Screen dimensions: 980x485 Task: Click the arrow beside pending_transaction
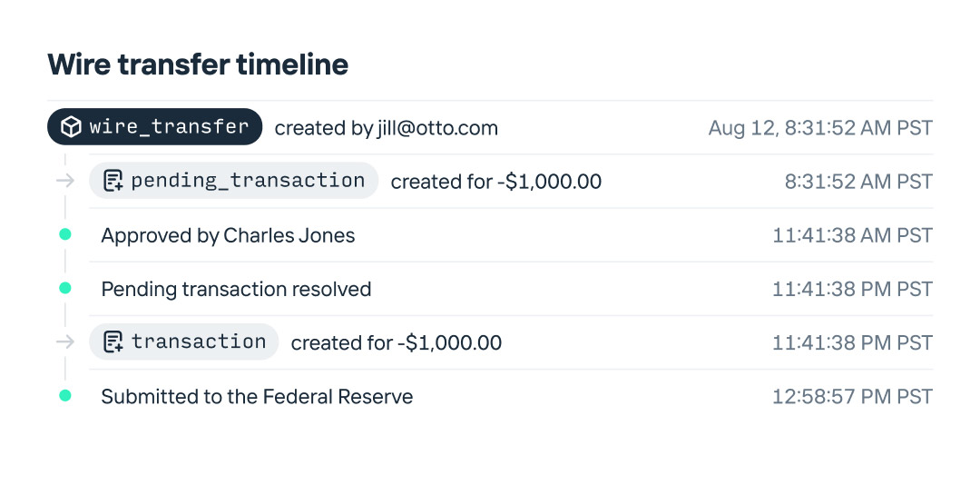point(64,181)
